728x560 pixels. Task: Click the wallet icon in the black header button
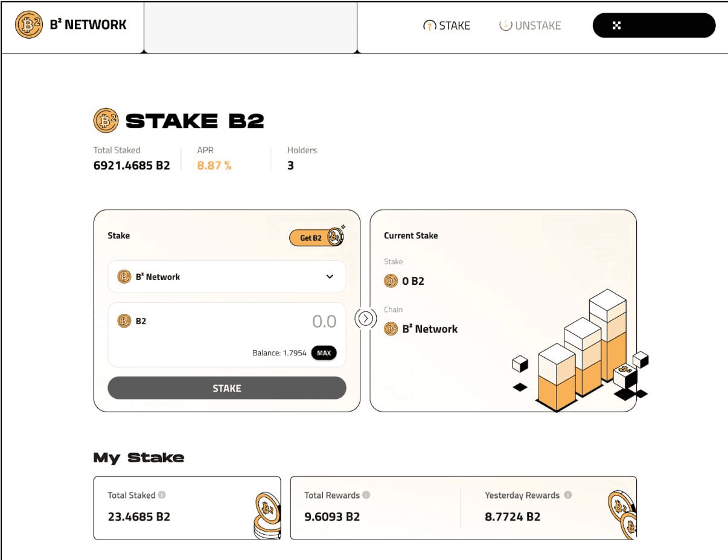[x=616, y=25]
